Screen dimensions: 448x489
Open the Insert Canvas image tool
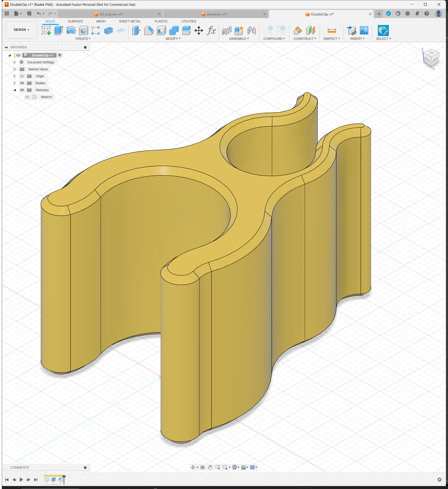[364, 31]
